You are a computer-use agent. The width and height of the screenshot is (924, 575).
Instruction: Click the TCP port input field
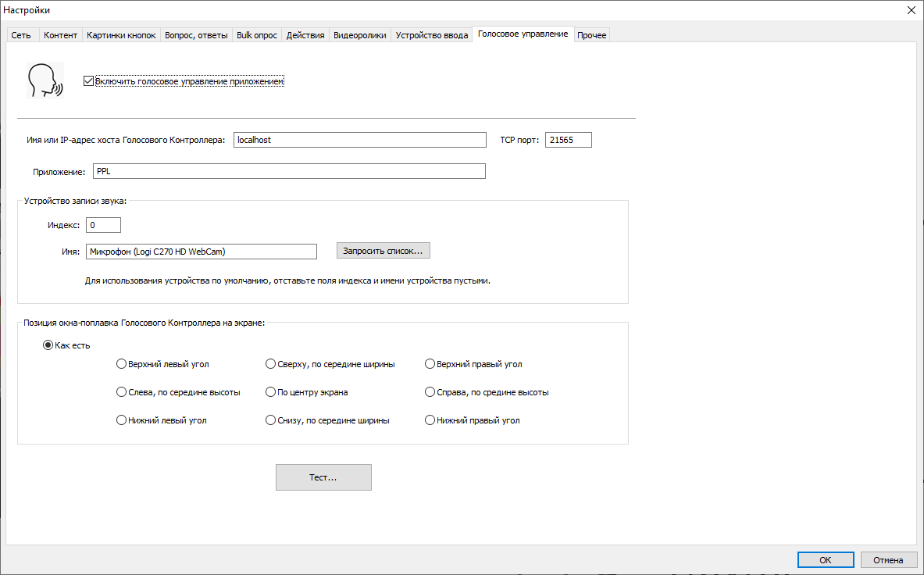click(x=568, y=140)
